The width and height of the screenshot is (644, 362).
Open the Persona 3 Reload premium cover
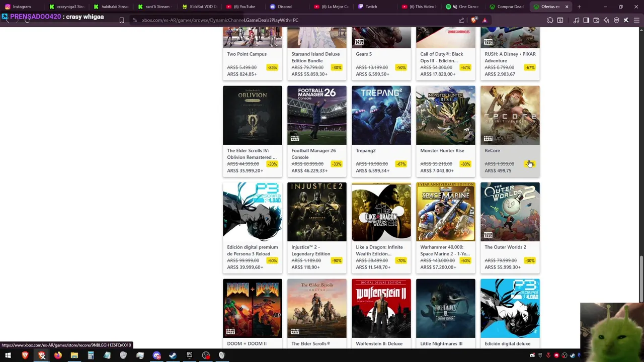click(253, 212)
